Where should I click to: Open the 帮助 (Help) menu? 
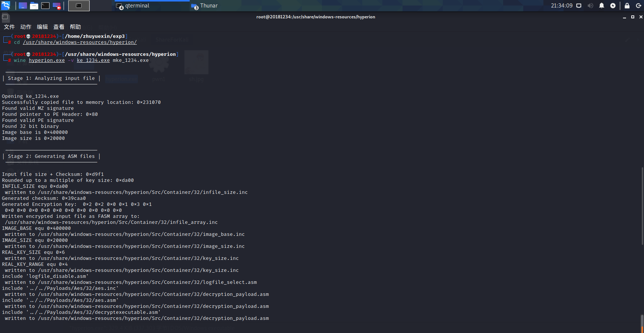click(x=75, y=27)
